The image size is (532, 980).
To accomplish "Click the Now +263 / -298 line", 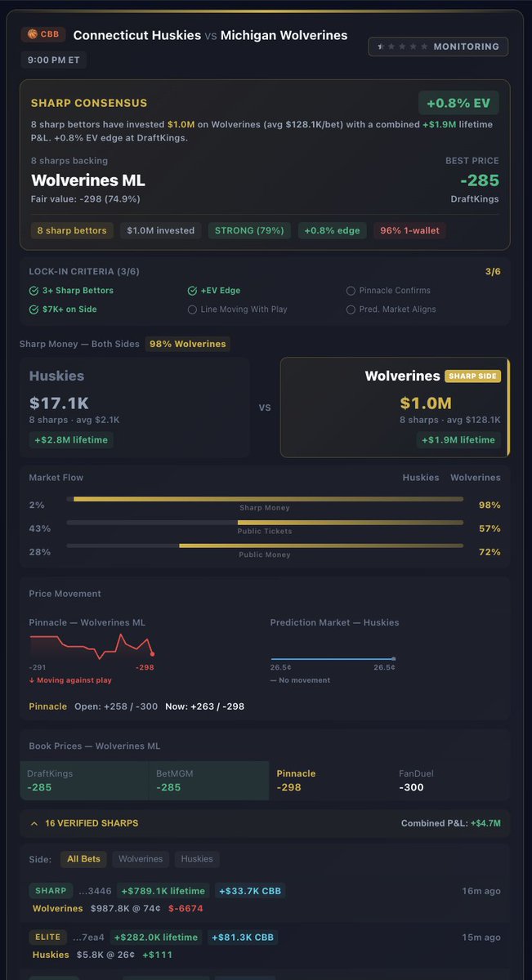I will tap(204, 706).
